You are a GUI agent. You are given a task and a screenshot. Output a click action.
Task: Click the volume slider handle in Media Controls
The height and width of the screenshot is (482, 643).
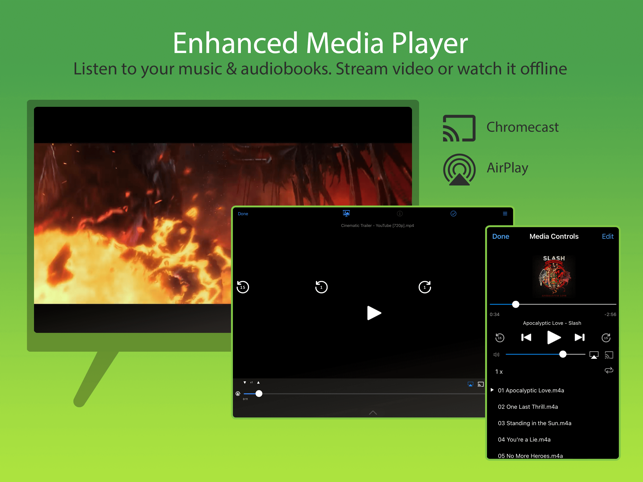click(563, 354)
